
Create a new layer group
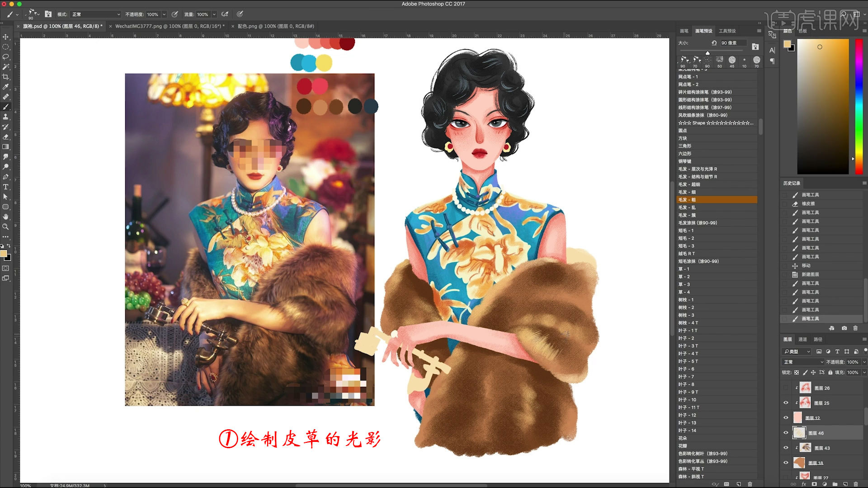(x=835, y=484)
